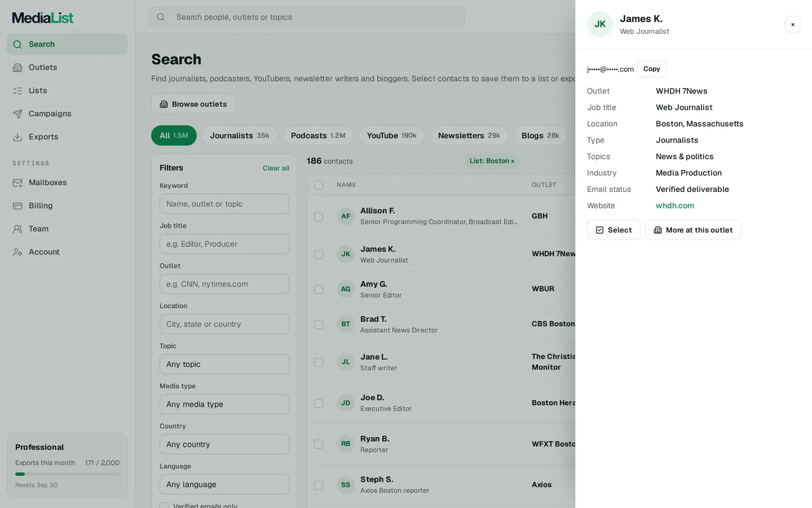Switch to the Newsletters tab
Image resolution: width=812 pixels, height=508 pixels.
(469, 135)
